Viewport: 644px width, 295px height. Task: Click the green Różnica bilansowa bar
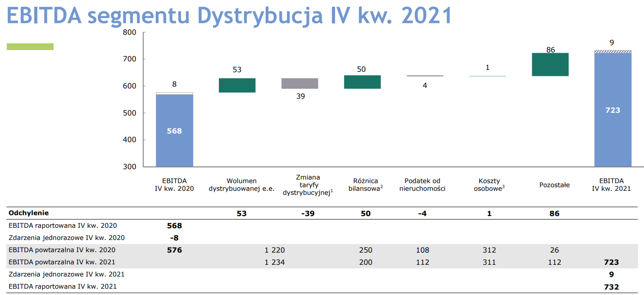coord(362,82)
